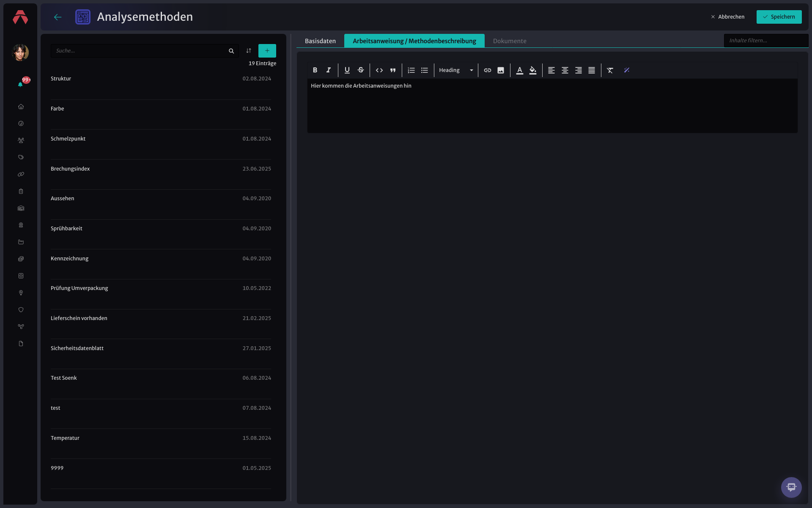Insert blockquote with quote icon
Screen dimensions: 812x508
point(393,70)
